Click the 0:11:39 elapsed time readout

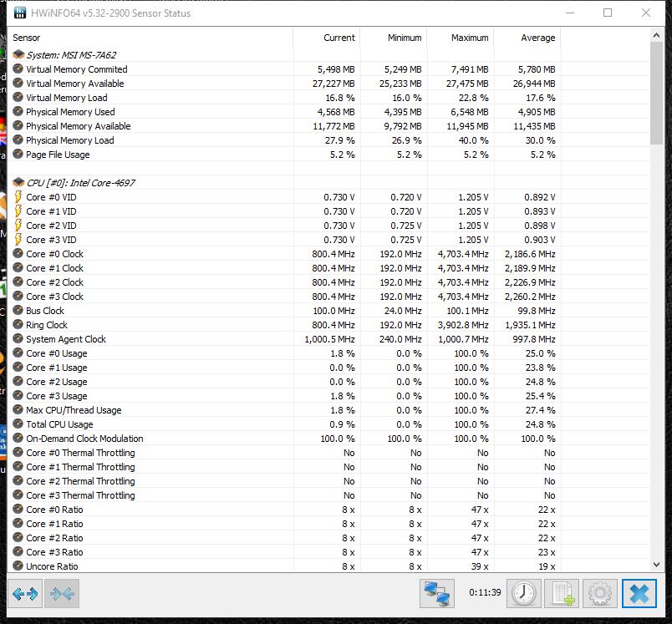485,592
